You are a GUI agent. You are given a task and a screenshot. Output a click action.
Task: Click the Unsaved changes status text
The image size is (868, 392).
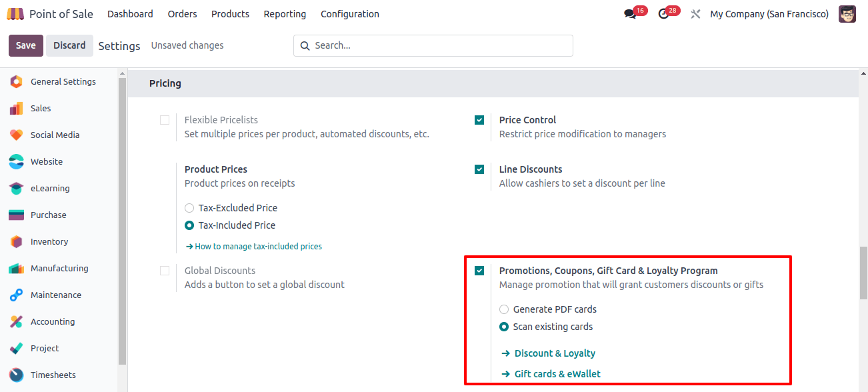coord(187,45)
